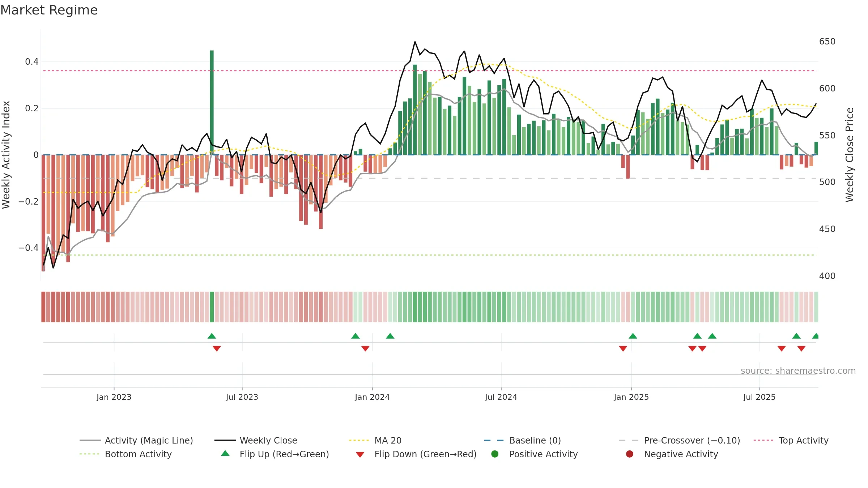Click the −0.2 tick on the activity axis
The height and width of the screenshot is (488, 868).
(x=29, y=201)
